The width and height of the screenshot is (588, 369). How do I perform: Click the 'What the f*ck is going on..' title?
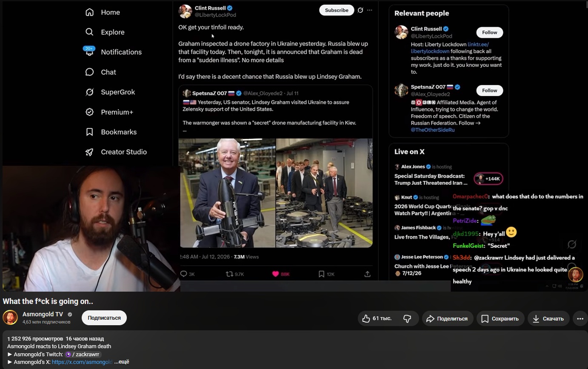48,301
